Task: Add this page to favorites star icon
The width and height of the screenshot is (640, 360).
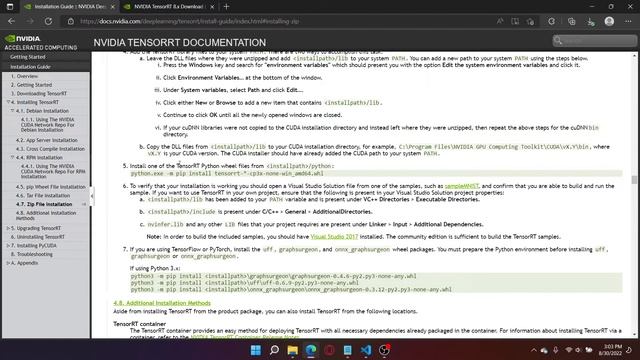Action: pyautogui.click(x=530, y=21)
